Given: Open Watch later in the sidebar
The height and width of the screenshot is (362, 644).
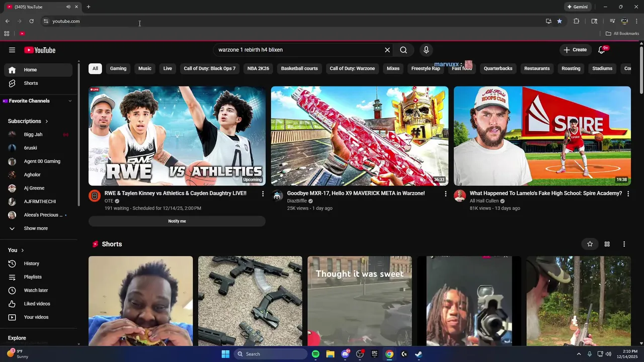Looking at the screenshot, I should tap(38, 290).
